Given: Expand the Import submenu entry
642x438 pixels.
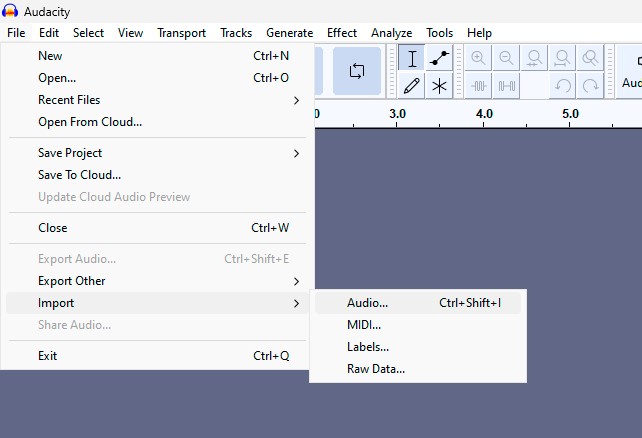Looking at the screenshot, I should [x=158, y=303].
